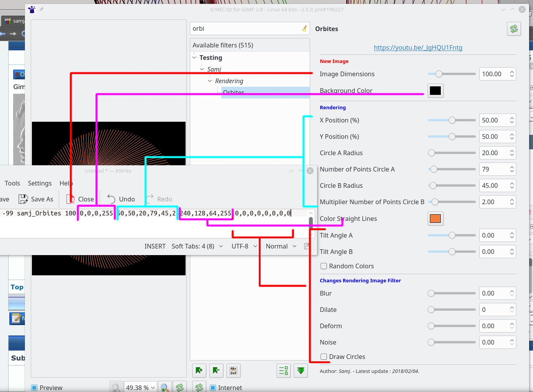533x392 pixels.
Task: Click the preview zoom-in magnifier icon
Action: (x=165, y=387)
